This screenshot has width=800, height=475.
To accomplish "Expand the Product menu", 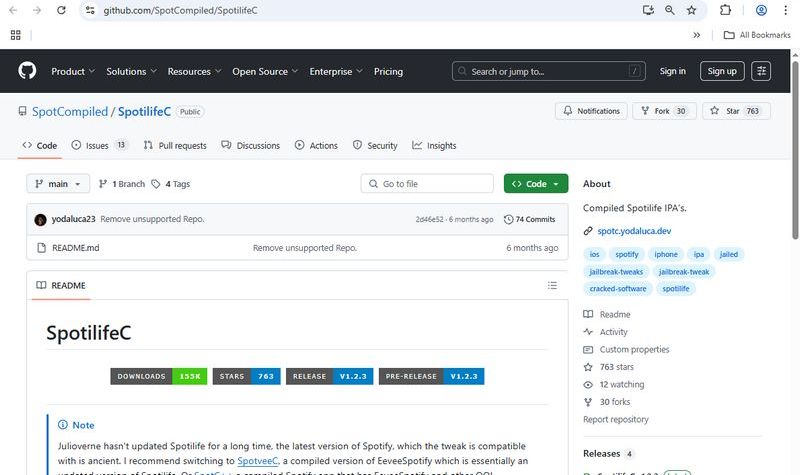I will coord(73,71).
